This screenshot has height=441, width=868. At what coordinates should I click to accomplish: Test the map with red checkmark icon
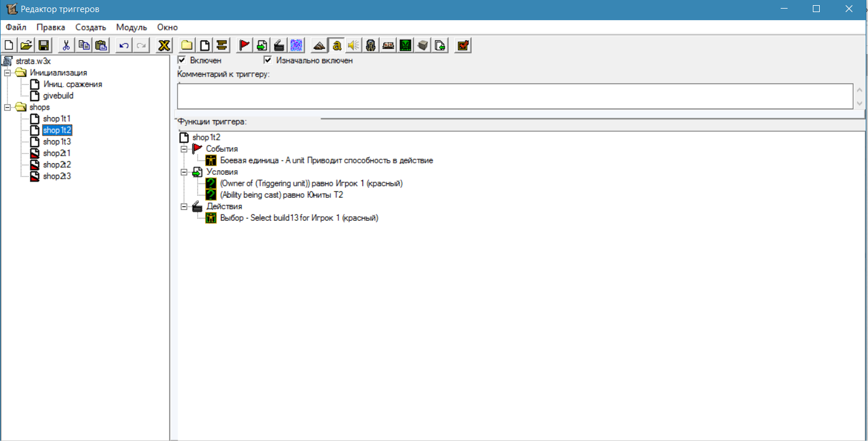(x=463, y=45)
